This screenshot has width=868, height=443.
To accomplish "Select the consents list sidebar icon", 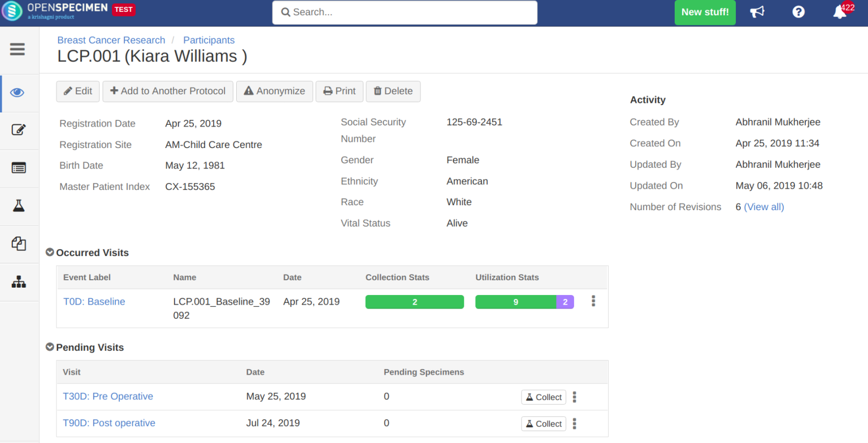I will point(18,168).
